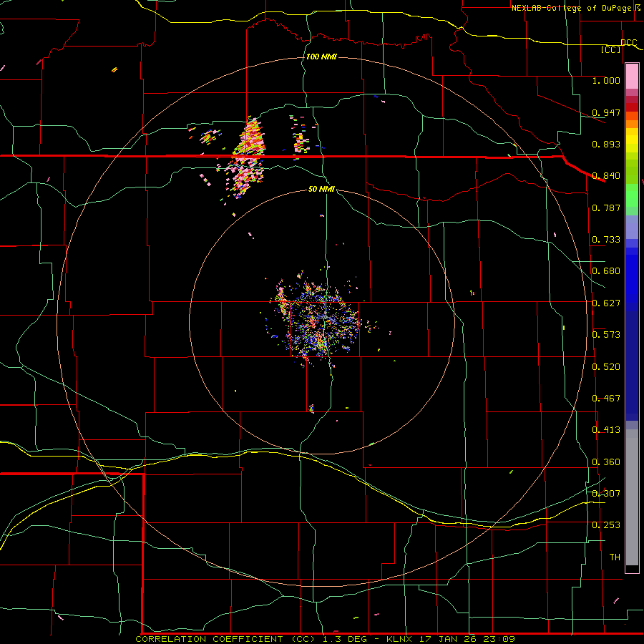The width and height of the screenshot is (644, 644).
Task: Click the TH label at the scale bottom
Action: [615, 557]
